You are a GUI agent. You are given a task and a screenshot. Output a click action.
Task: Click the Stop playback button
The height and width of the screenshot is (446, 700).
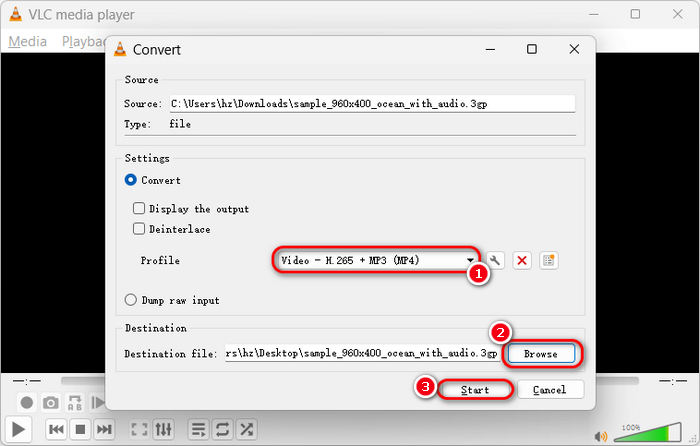(x=80, y=429)
